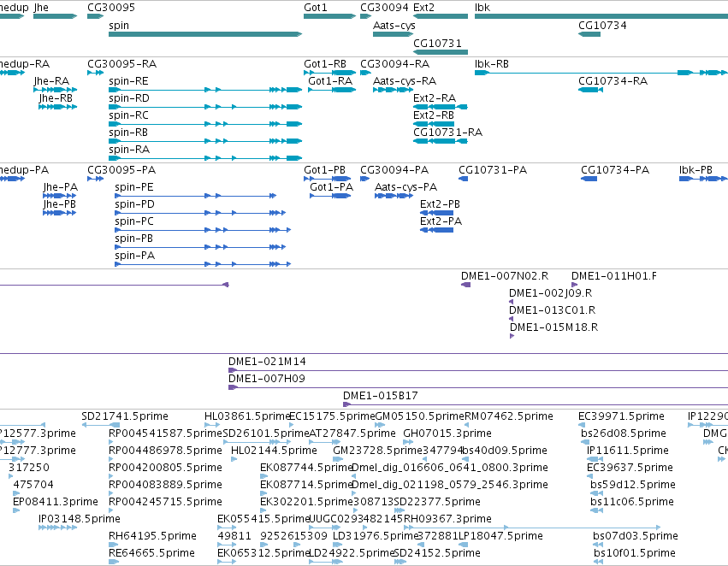
Task: Select the spin-RB transcript
Action: [x=205, y=141]
